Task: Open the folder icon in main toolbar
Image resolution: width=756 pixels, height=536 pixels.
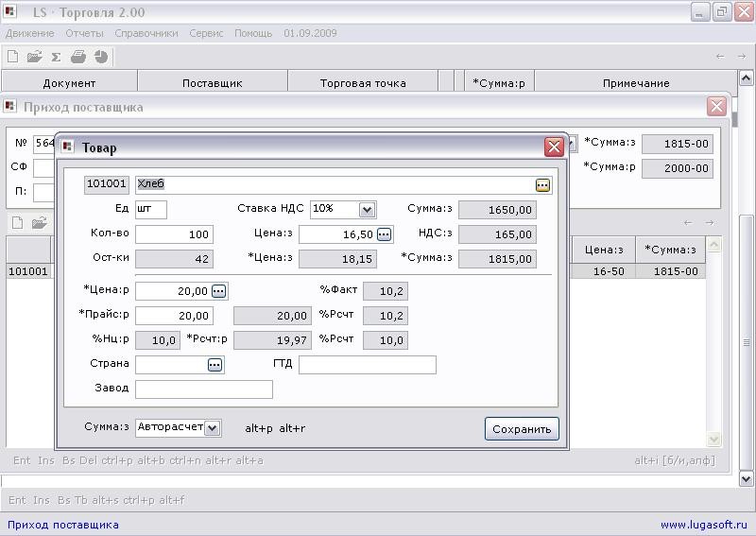Action: (35, 57)
